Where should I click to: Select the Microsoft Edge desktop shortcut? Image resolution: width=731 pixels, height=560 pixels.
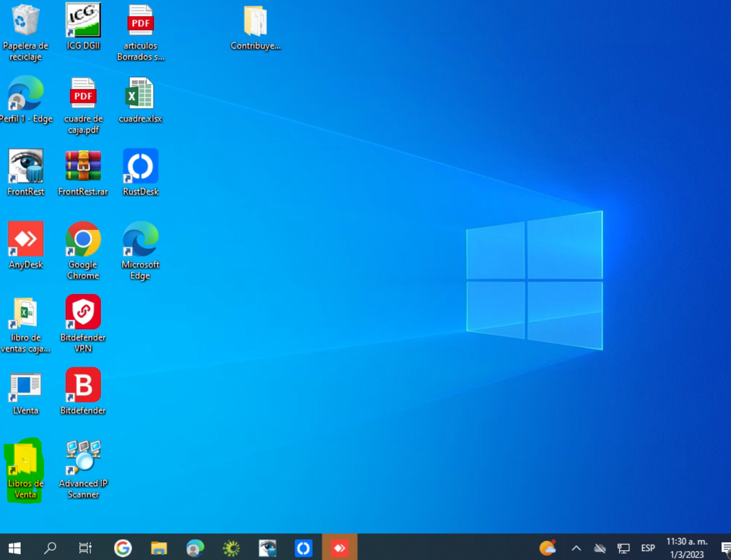coord(140,251)
